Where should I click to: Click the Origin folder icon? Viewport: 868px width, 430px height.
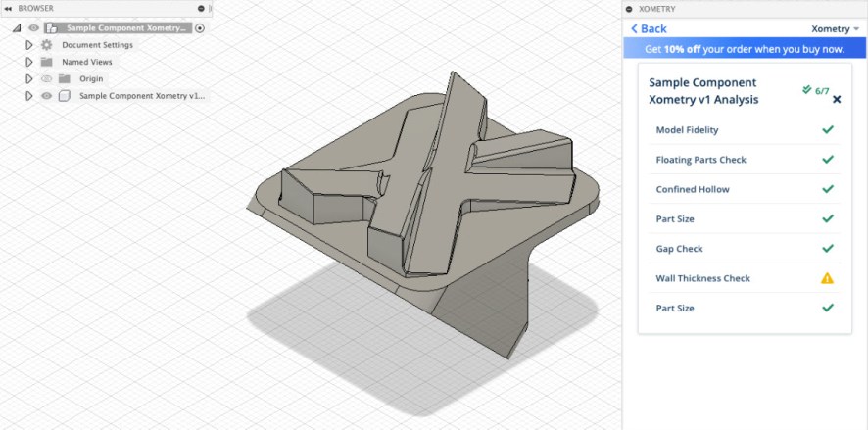pyautogui.click(x=64, y=78)
